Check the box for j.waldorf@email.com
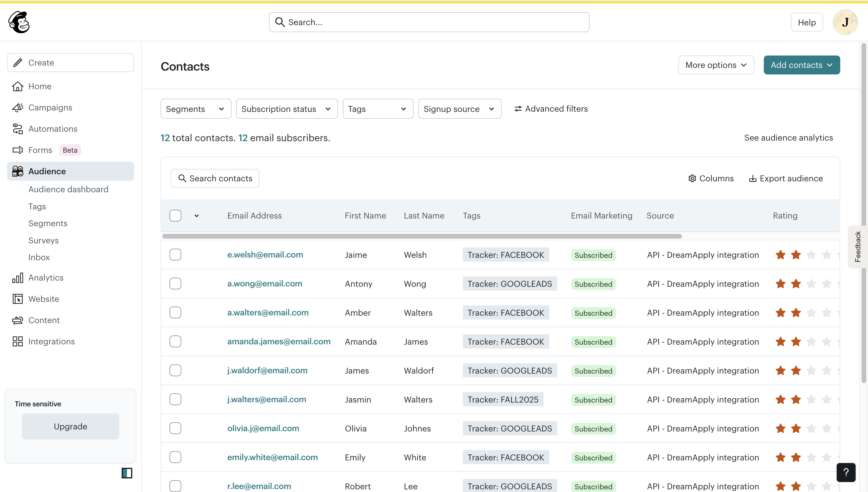The image size is (868, 492). (x=175, y=370)
